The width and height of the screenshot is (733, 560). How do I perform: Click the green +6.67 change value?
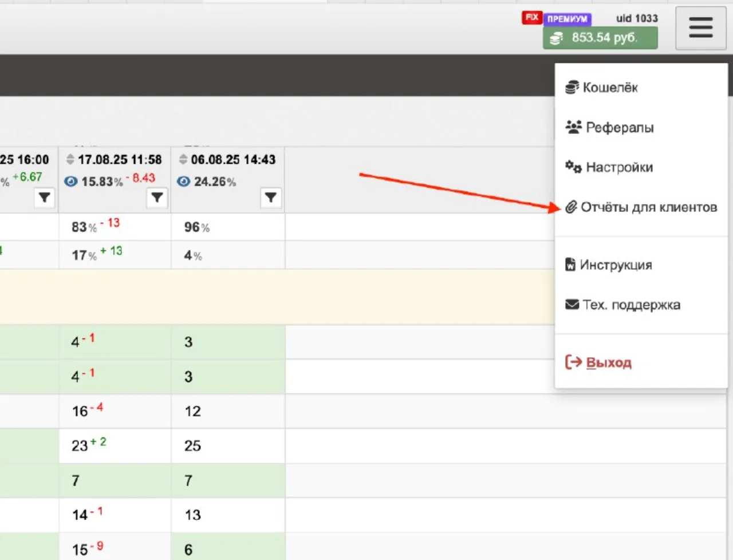[27, 177]
